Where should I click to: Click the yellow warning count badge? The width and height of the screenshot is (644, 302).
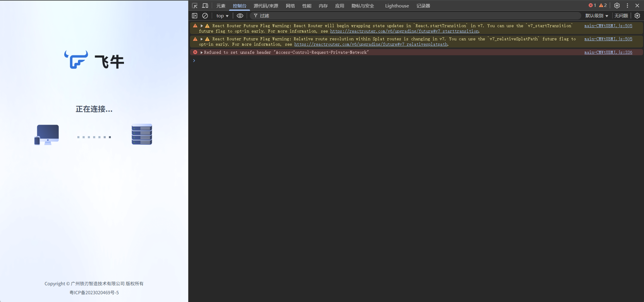[x=603, y=5]
